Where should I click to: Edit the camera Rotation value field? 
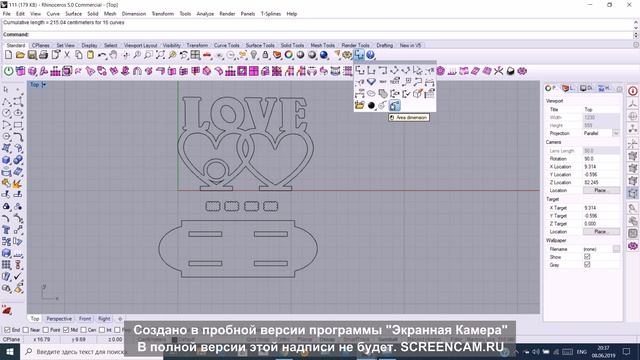coord(601,158)
